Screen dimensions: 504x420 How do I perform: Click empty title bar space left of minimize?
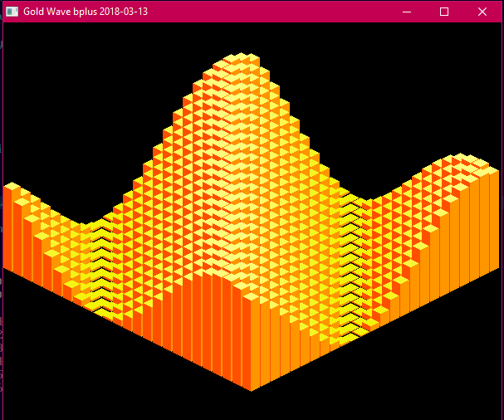(x=274, y=12)
